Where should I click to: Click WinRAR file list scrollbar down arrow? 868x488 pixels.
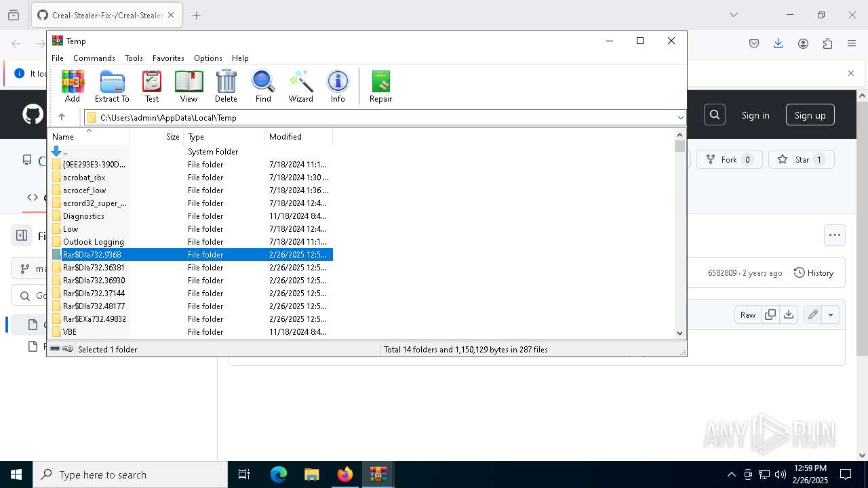click(x=680, y=333)
